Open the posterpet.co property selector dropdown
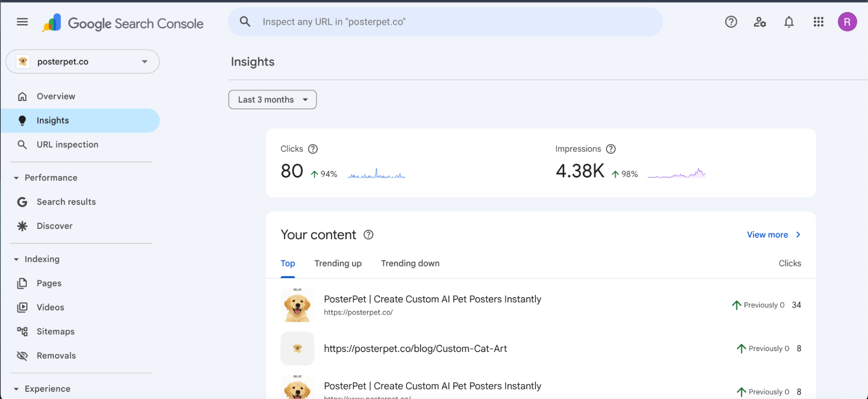This screenshot has height=399, width=868. pos(82,62)
